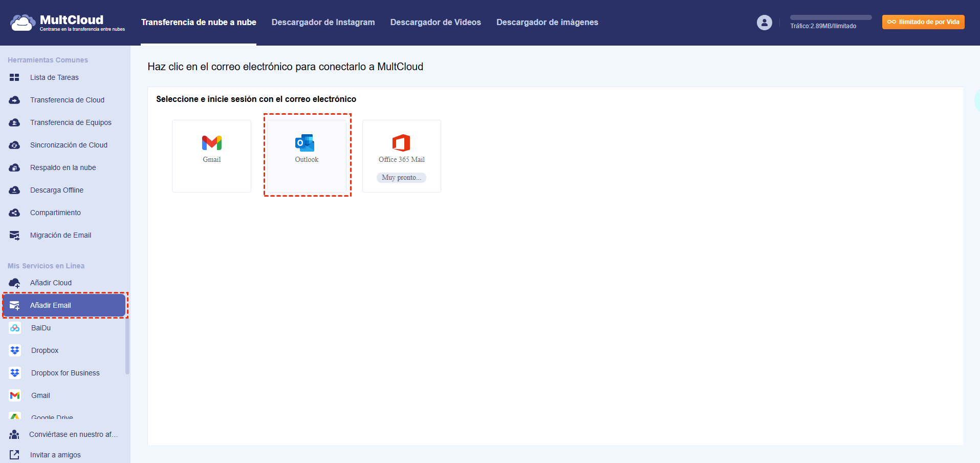980x463 pixels.
Task: Click the Transferencia de Equipos icon
Action: (x=14, y=122)
